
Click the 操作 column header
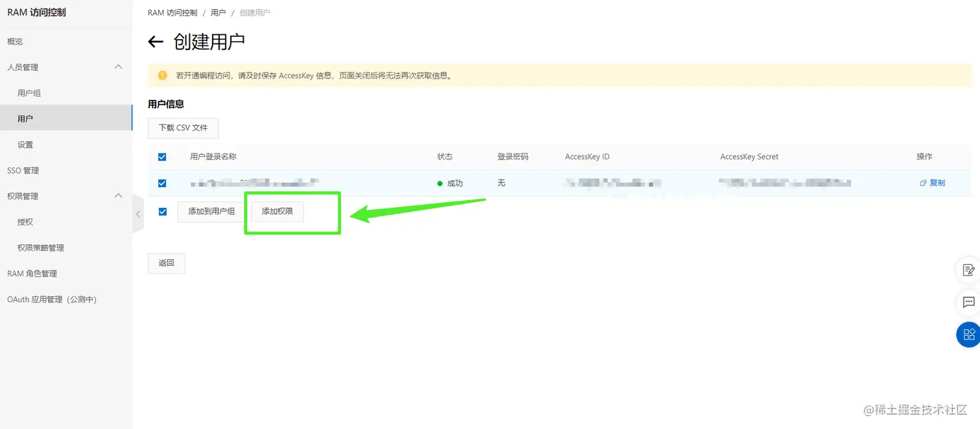click(x=924, y=157)
